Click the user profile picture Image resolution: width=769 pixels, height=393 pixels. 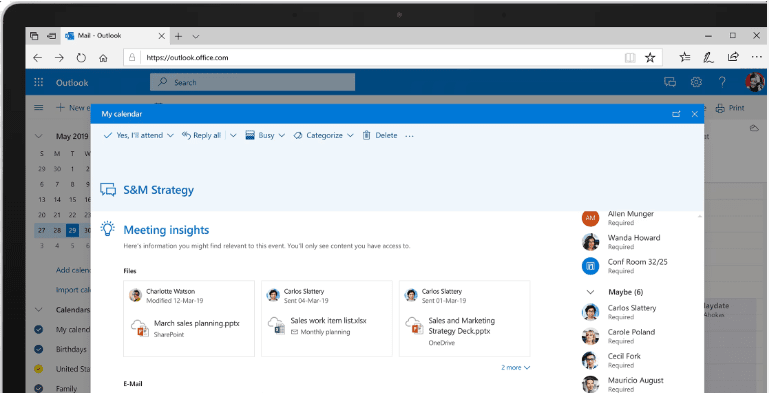click(x=755, y=82)
